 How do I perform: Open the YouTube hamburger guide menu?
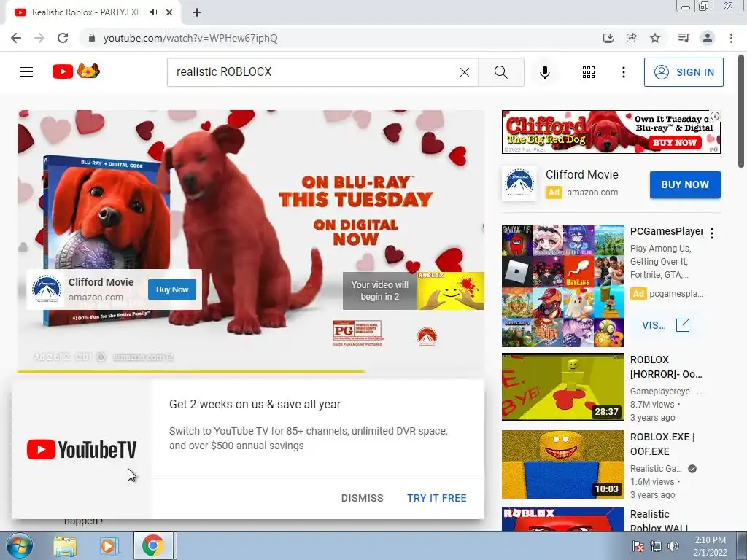[26, 72]
